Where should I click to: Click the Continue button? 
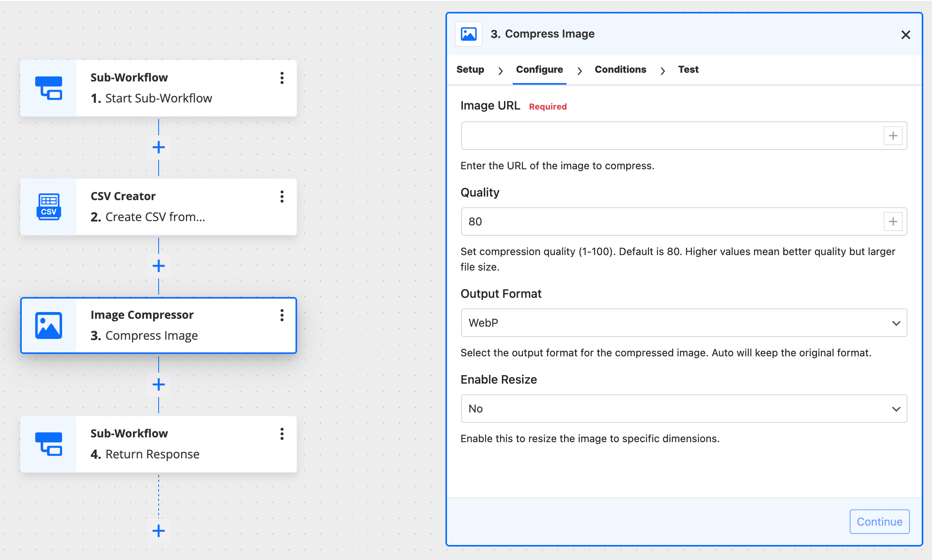point(879,521)
